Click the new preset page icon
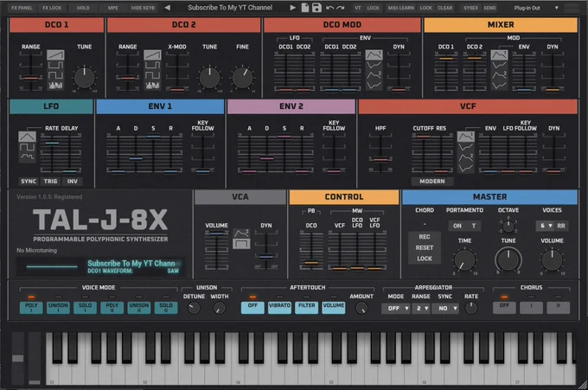Viewport: 588px width, 390px height. 305,8
